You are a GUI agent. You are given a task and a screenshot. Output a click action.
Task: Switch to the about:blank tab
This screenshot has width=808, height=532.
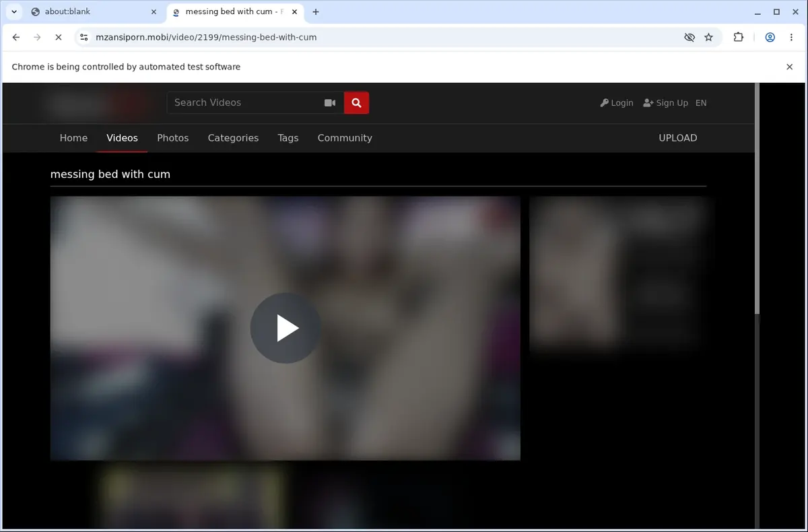[x=94, y=11]
